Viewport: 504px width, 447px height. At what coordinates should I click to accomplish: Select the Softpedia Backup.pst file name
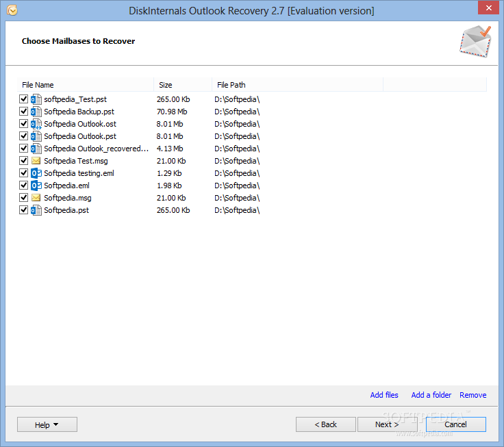(x=79, y=112)
